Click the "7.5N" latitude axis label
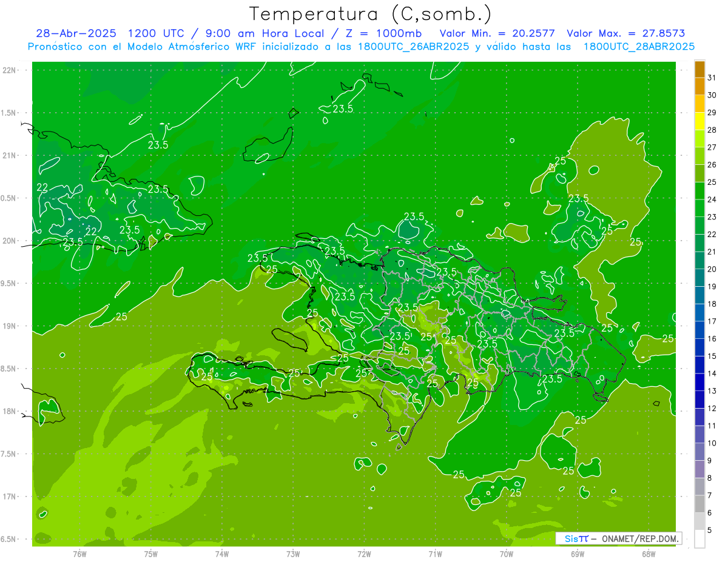Viewport: 728px width, 562px height. tap(8, 454)
